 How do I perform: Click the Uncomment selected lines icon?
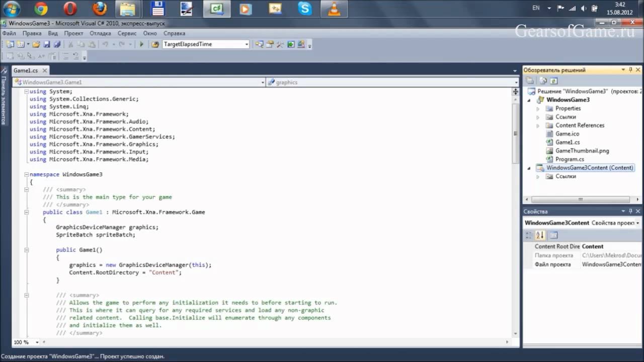click(75, 56)
